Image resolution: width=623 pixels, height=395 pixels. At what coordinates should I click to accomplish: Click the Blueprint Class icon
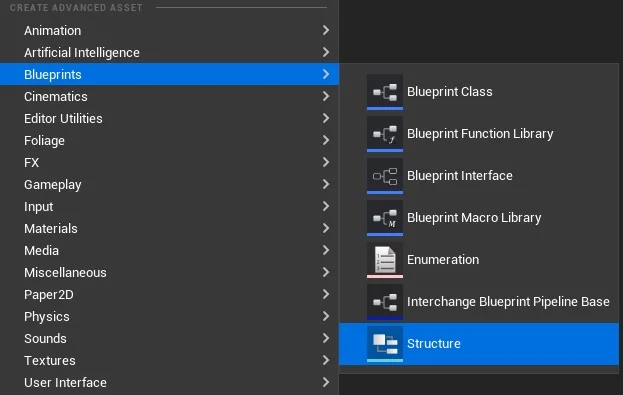[385, 92]
